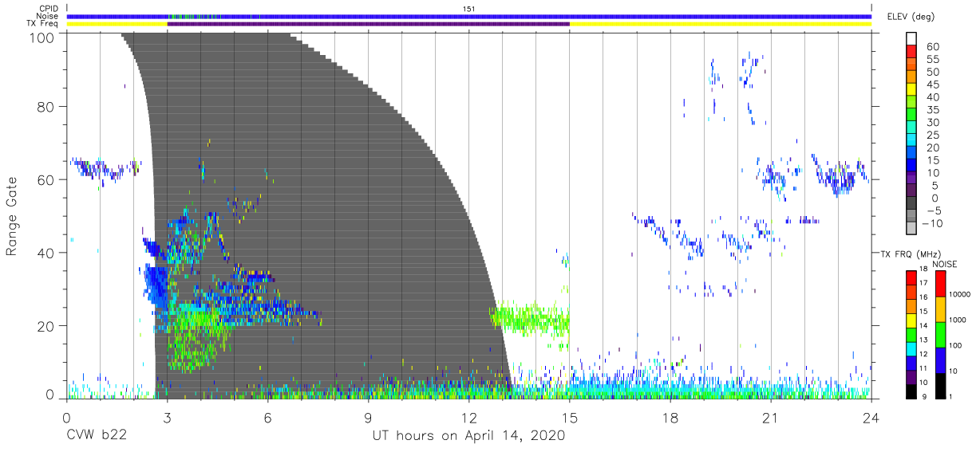
Task: Click the -10 label on the ELEV colorbar
Action: pos(932,223)
